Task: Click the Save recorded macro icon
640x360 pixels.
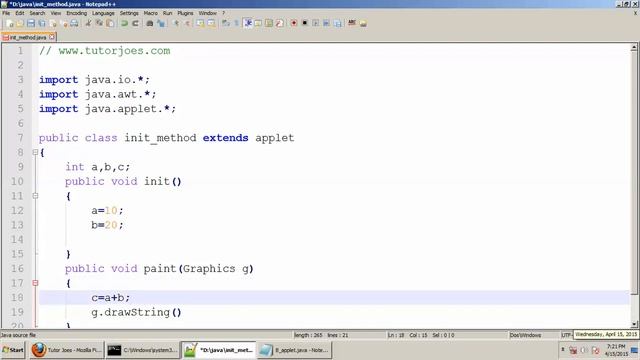Action: [x=337, y=23]
